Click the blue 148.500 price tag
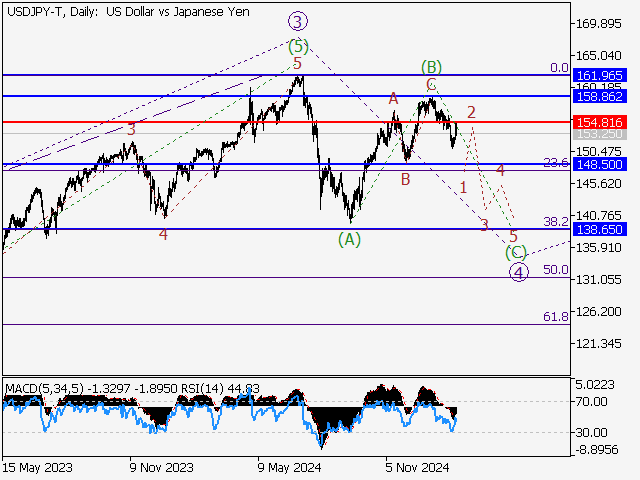This screenshot has width=640, height=480. 600,164
